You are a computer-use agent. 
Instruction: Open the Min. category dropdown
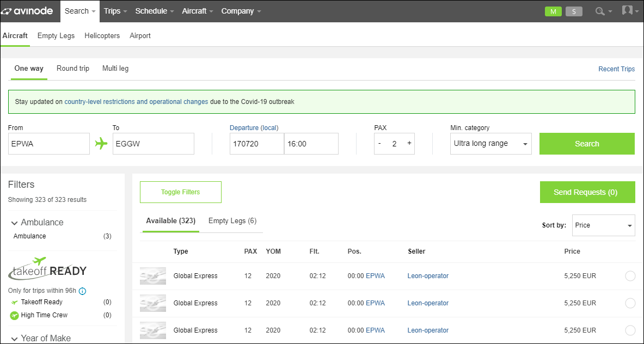pos(491,144)
